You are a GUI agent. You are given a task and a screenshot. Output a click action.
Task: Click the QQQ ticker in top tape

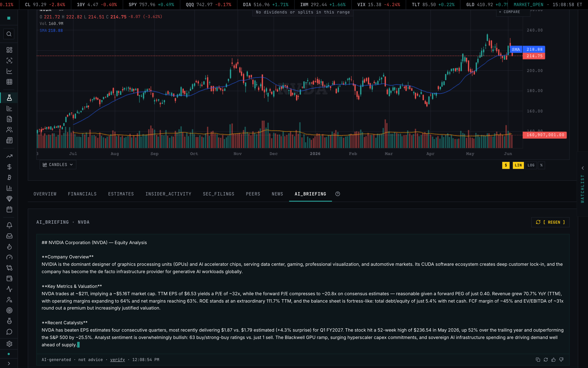point(208,5)
